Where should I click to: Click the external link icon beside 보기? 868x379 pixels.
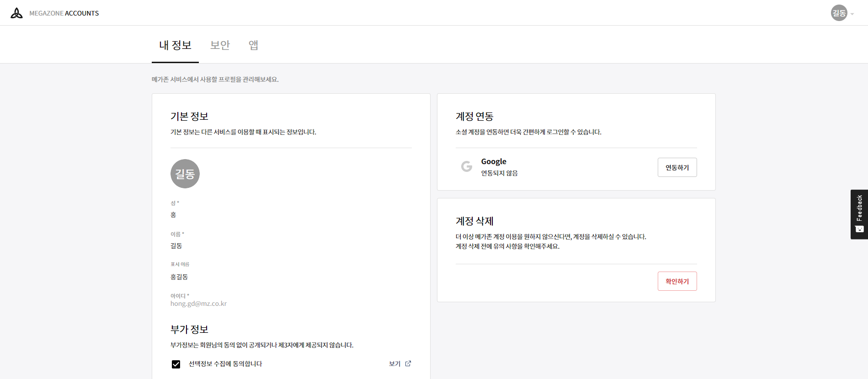pos(408,364)
